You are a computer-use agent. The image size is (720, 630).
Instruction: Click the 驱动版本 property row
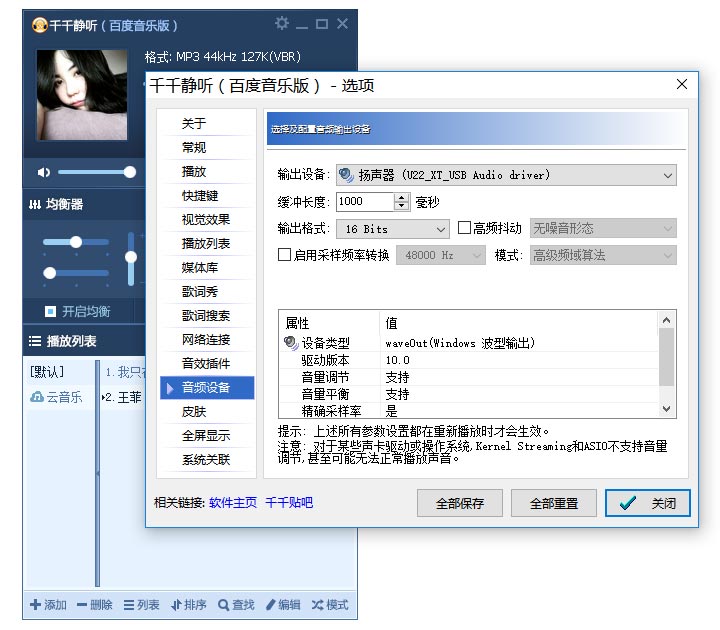[x=468, y=360]
